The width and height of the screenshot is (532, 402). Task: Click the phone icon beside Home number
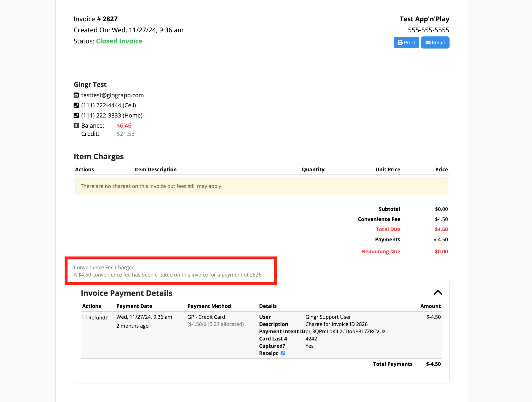[x=76, y=115]
